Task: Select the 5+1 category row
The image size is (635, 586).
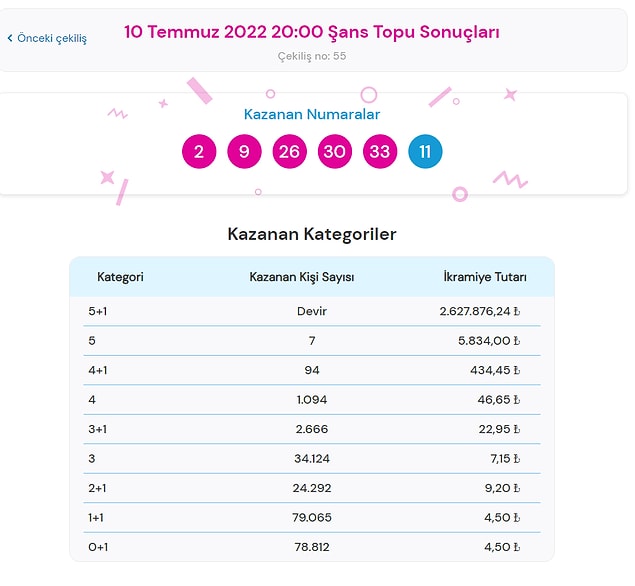Action: click(x=312, y=311)
